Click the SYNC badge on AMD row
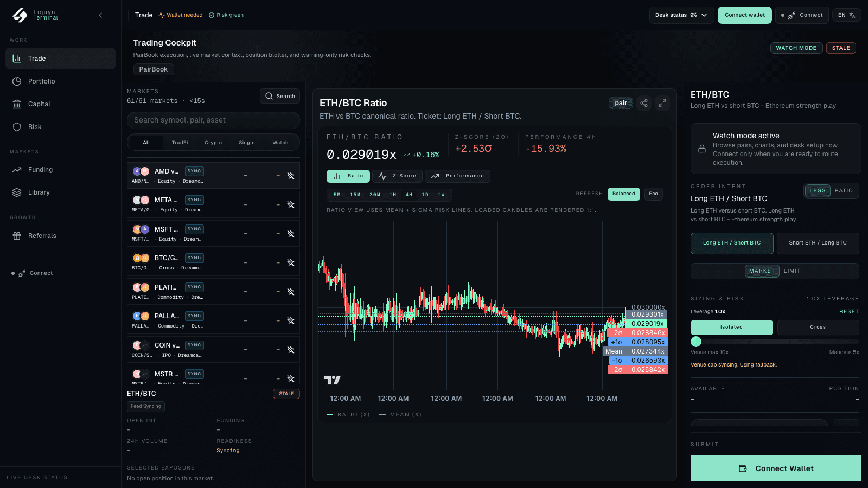Screen dimensions: 868x488 [194, 171]
